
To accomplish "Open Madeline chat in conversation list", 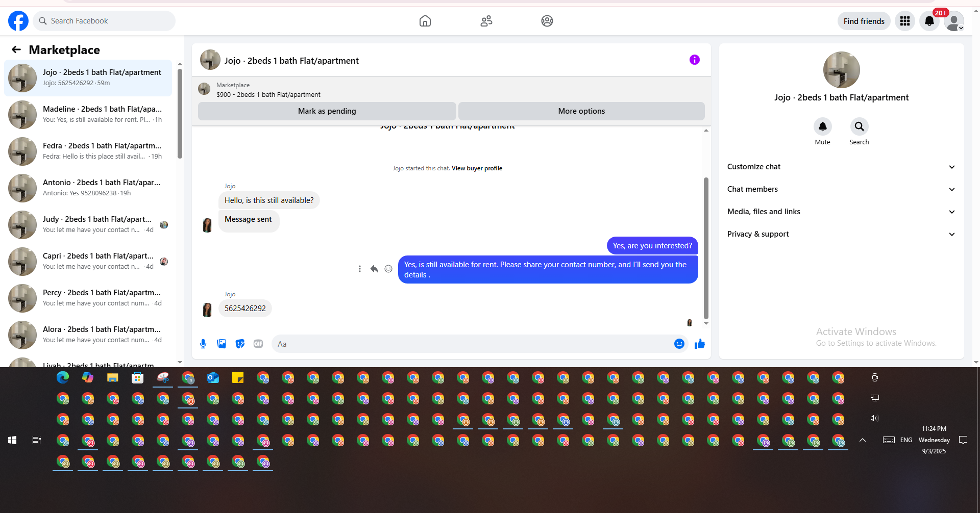I will (x=88, y=114).
